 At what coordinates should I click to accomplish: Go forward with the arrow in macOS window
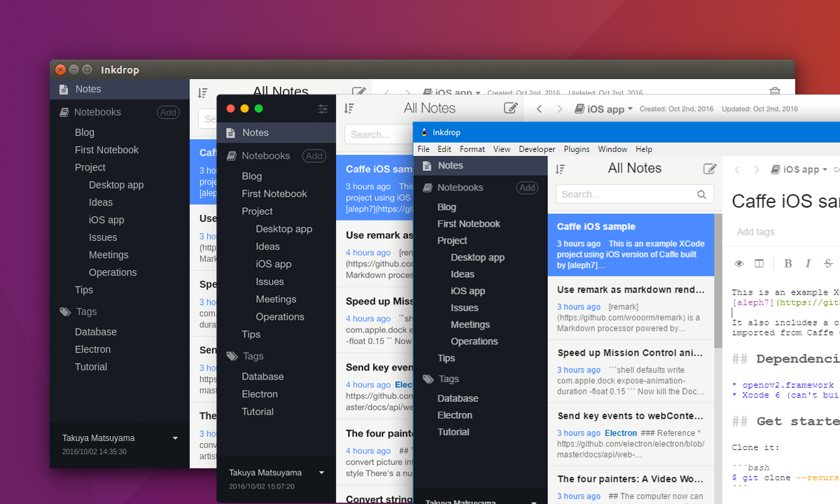(559, 108)
